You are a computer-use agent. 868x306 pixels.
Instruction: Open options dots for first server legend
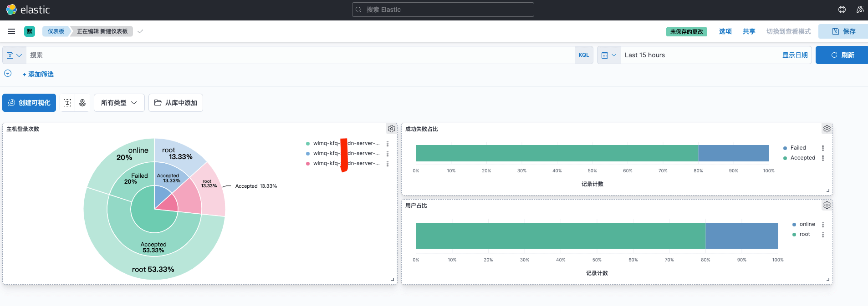(388, 143)
